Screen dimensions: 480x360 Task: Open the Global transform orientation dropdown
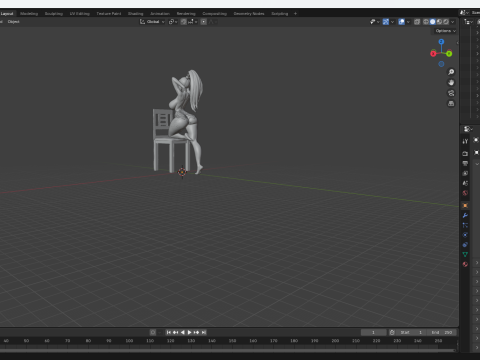click(152, 22)
